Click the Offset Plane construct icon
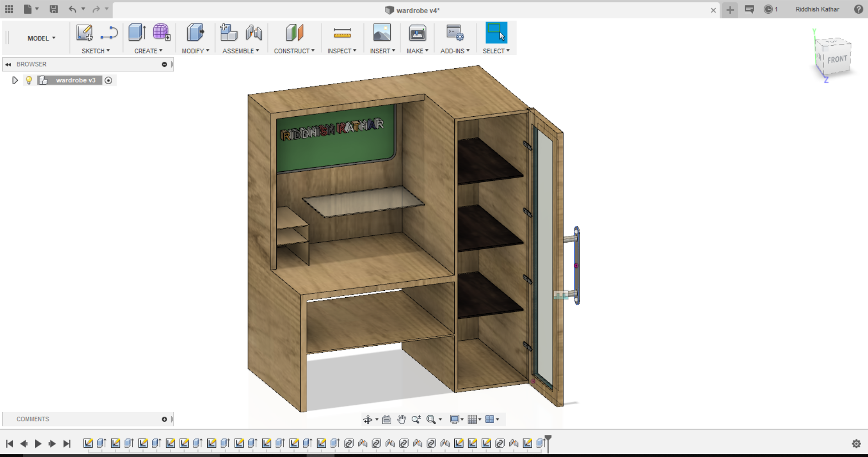868x457 pixels. [294, 33]
